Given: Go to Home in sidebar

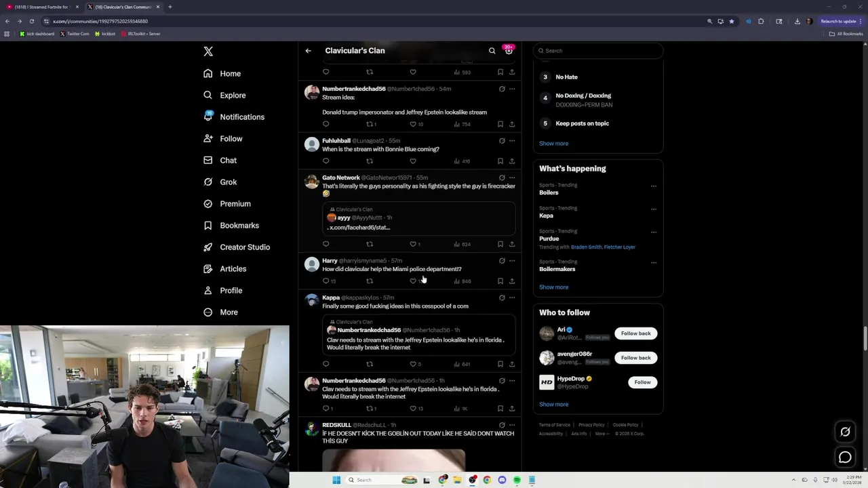Looking at the screenshot, I should 222,74.
